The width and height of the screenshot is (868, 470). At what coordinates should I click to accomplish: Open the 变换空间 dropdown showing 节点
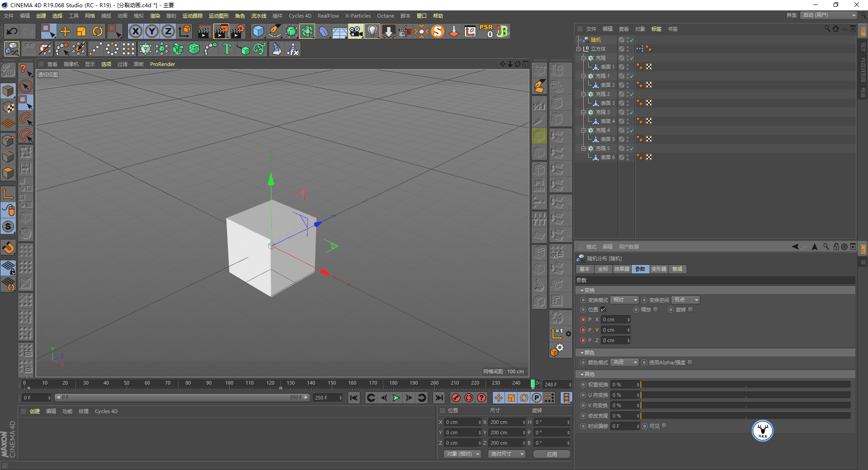[x=686, y=300]
